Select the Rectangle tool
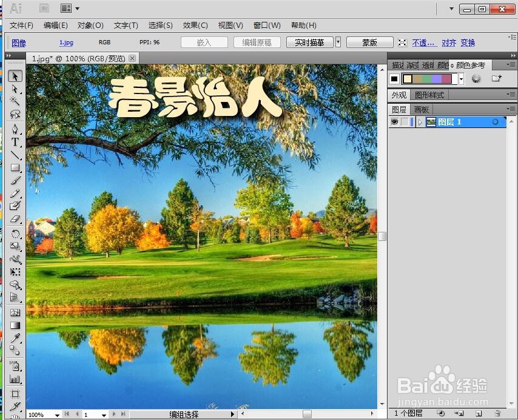 click(15, 167)
